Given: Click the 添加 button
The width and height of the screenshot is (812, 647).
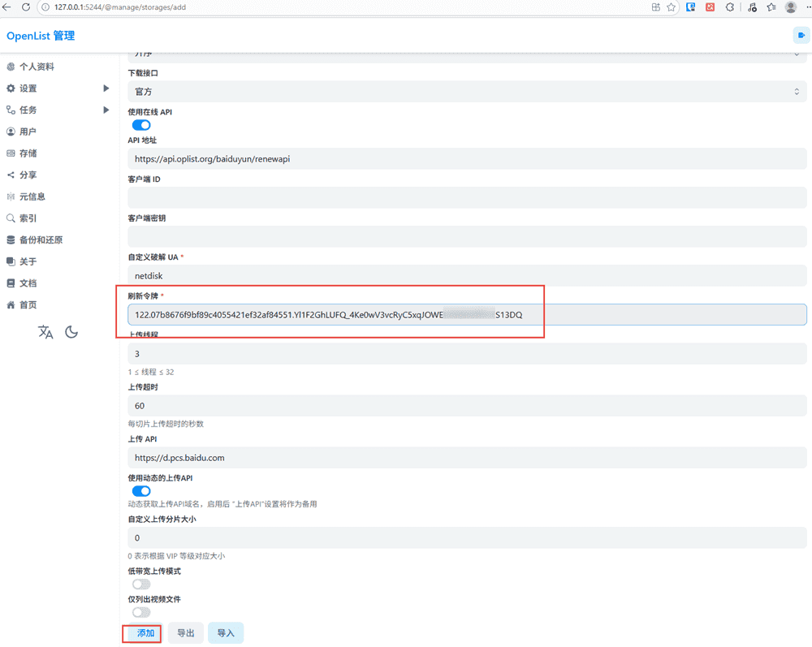Looking at the screenshot, I should [145, 633].
